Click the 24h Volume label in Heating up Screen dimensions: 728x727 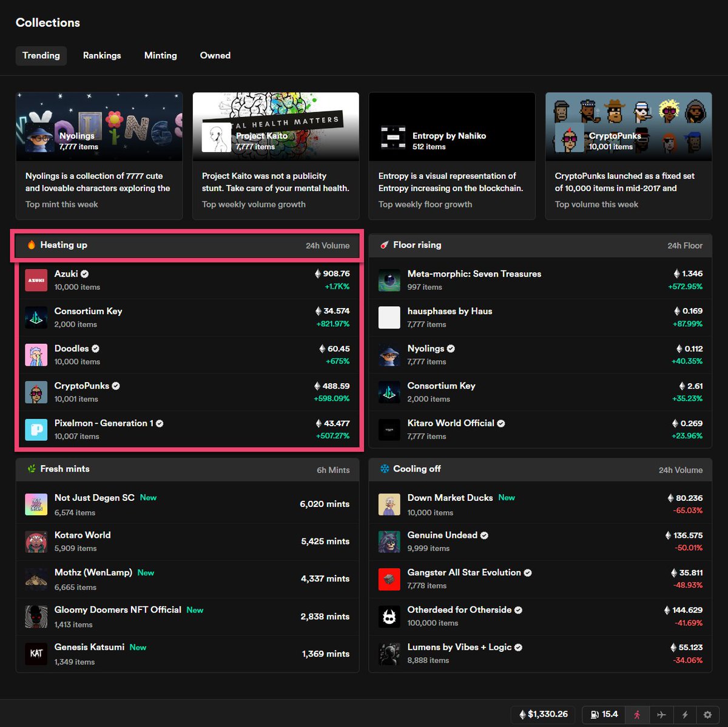tap(328, 246)
